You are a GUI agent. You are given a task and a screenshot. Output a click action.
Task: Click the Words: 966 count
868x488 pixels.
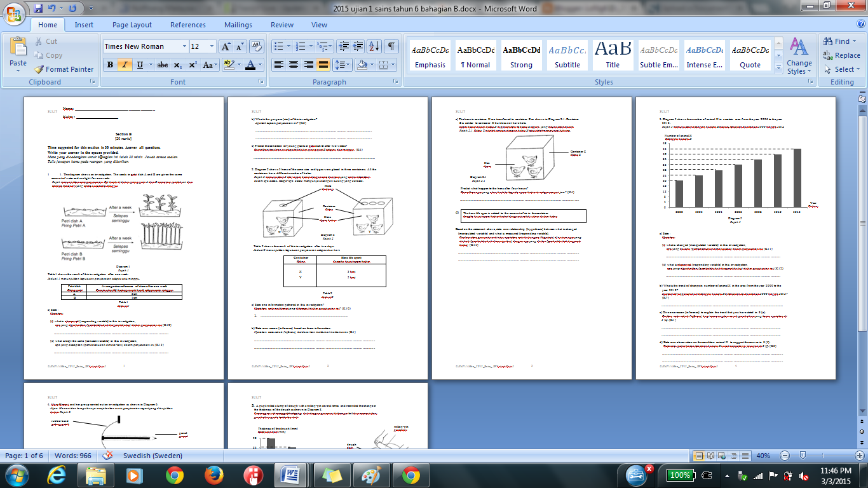tap(73, 456)
